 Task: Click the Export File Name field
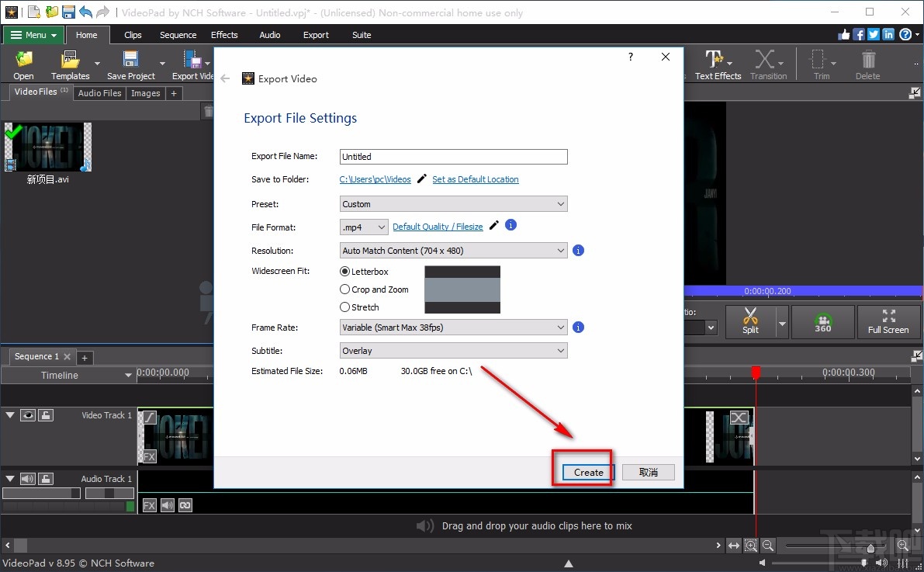pyautogui.click(x=454, y=157)
